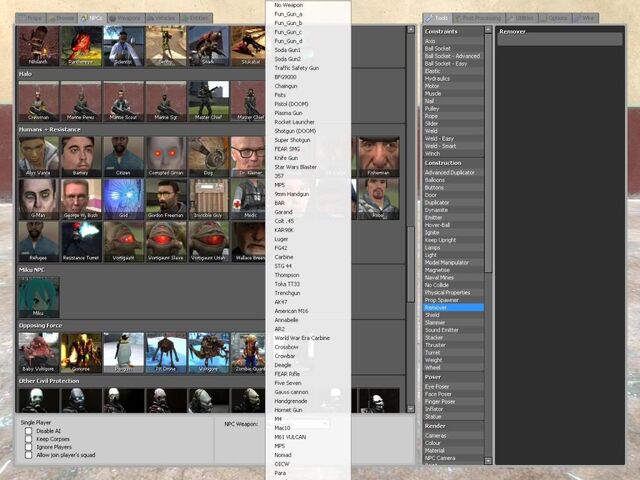
Task: Spawn the Alyx Vance NPC
Action: 38,156
